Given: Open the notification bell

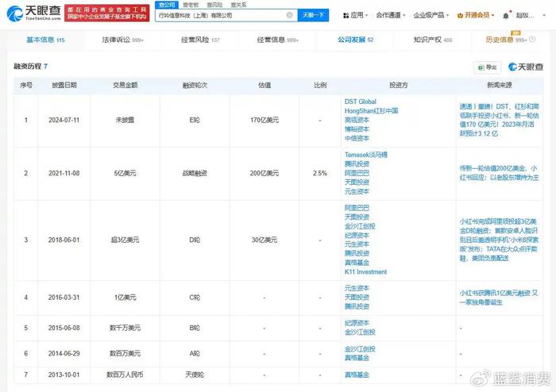Looking at the screenshot, I should pos(506,16).
